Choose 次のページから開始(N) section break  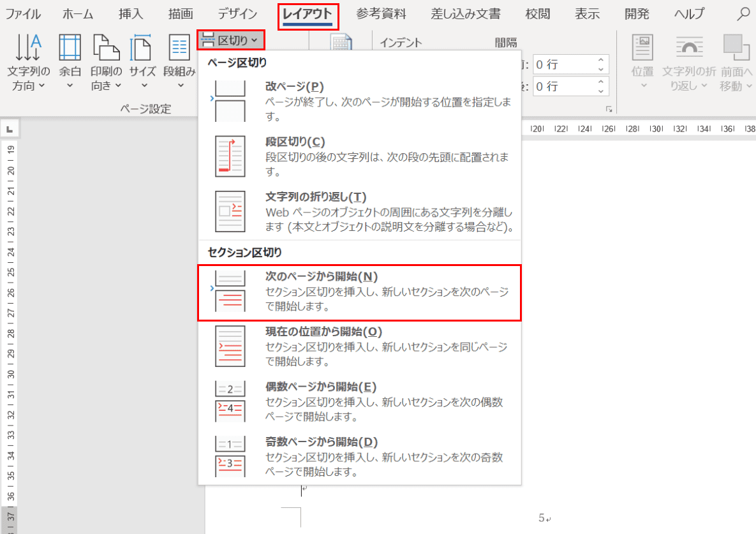360,293
